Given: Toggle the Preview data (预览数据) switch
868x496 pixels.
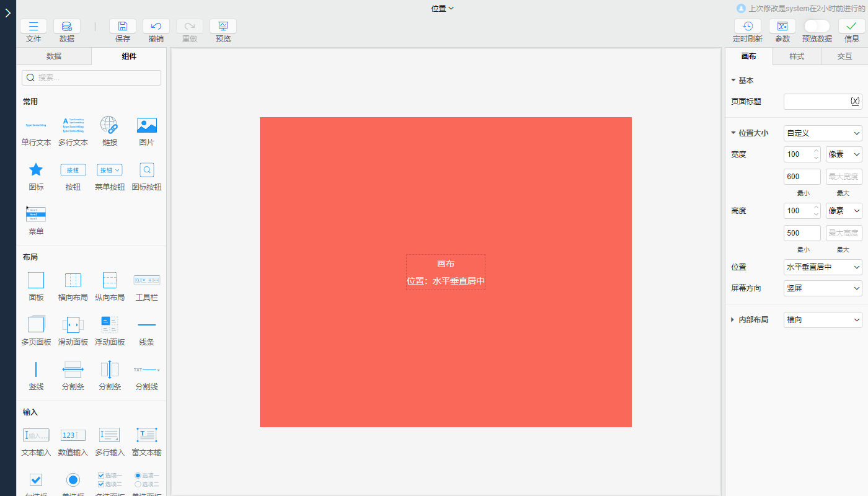Looking at the screenshot, I should pyautogui.click(x=817, y=26).
